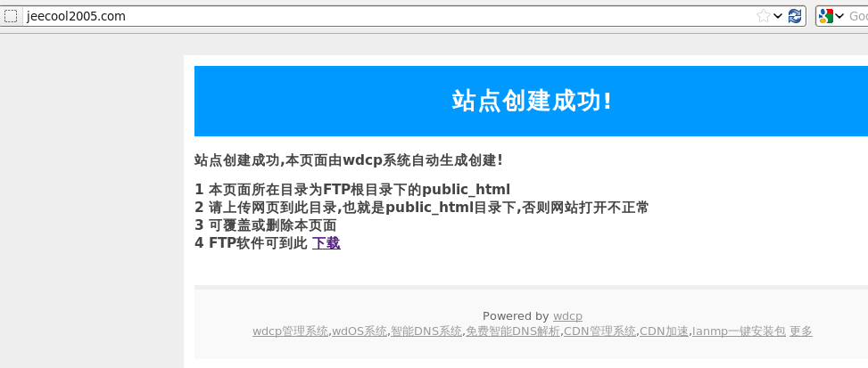Screen dimensions: 868x368
Task: Go to the CDN管理系统 link
Action: point(599,331)
